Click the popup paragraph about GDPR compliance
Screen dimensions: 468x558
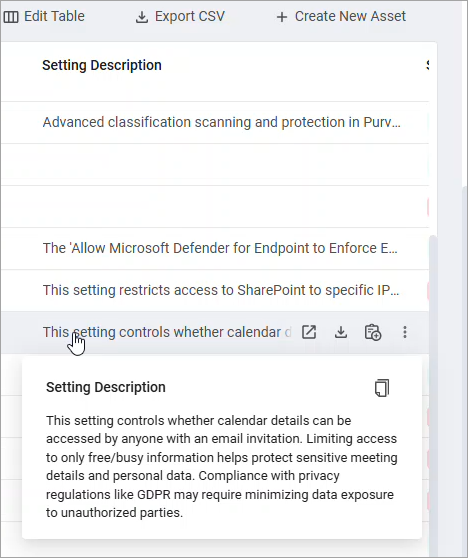221,467
